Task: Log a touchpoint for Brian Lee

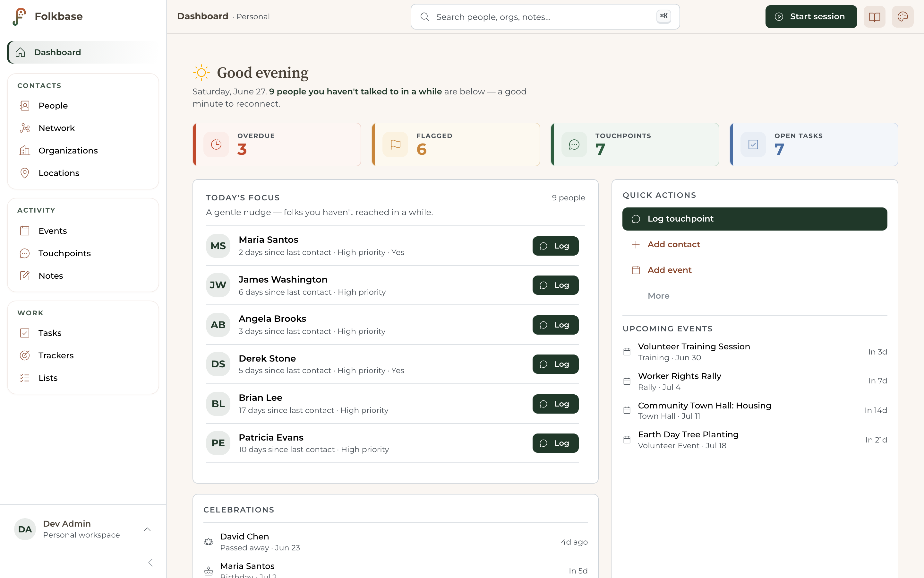Action: point(556,404)
